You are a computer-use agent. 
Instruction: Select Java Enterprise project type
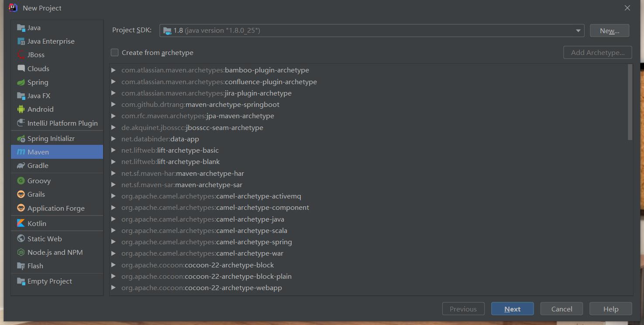click(x=57, y=41)
